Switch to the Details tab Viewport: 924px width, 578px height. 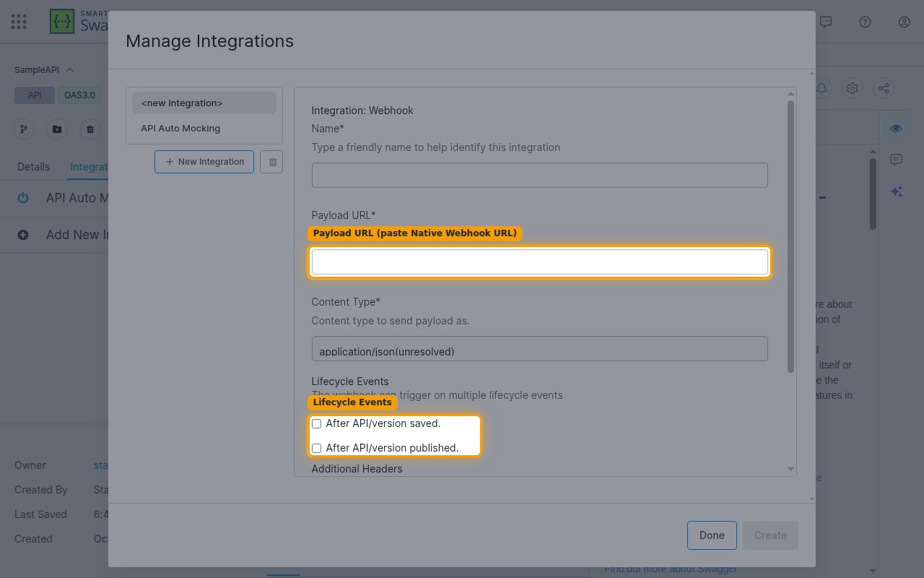[33, 167]
